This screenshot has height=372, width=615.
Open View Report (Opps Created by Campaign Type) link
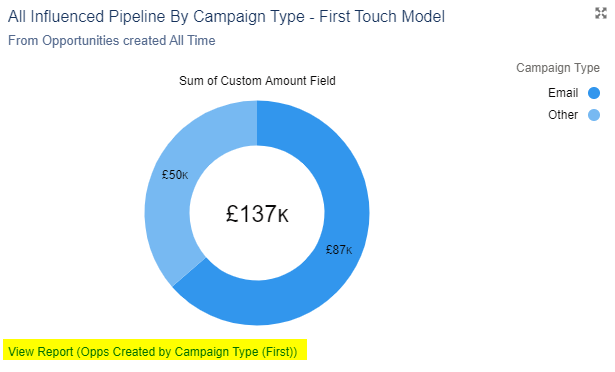pyautogui.click(x=153, y=352)
